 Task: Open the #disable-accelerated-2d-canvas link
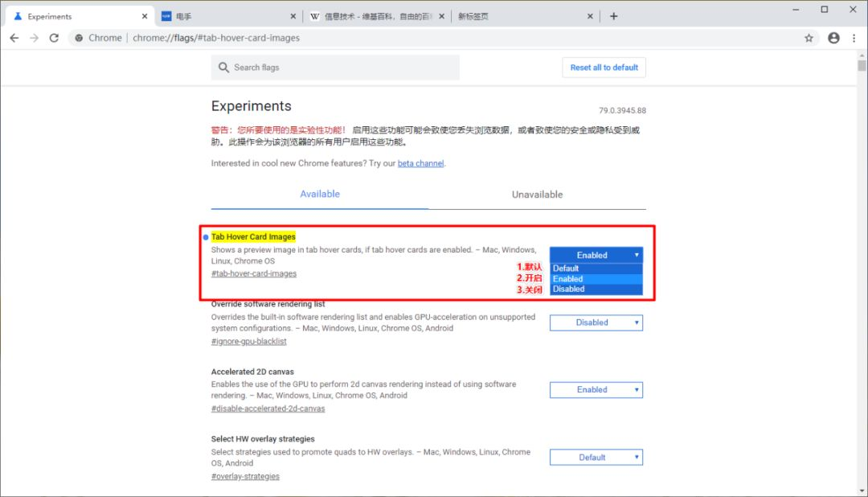268,409
